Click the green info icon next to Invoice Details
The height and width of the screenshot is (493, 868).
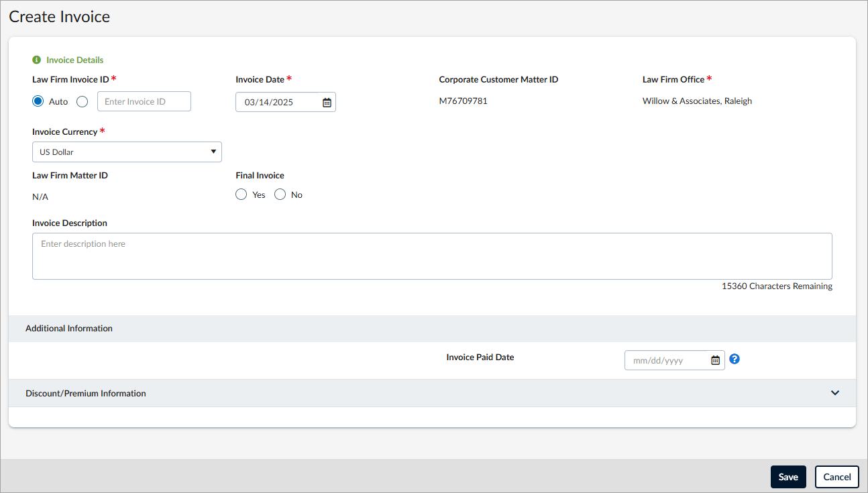[x=37, y=60]
